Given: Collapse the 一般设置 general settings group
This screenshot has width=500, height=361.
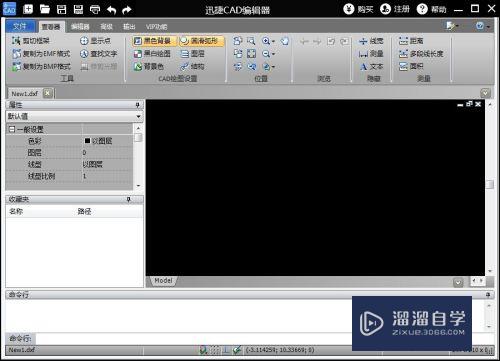Looking at the screenshot, I should click(x=12, y=129).
